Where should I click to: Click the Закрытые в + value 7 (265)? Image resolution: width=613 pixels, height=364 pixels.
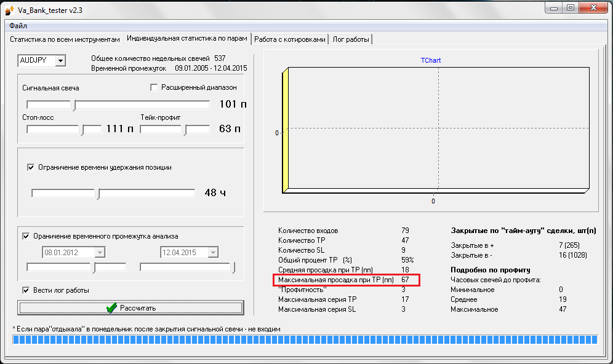pyautogui.click(x=569, y=245)
